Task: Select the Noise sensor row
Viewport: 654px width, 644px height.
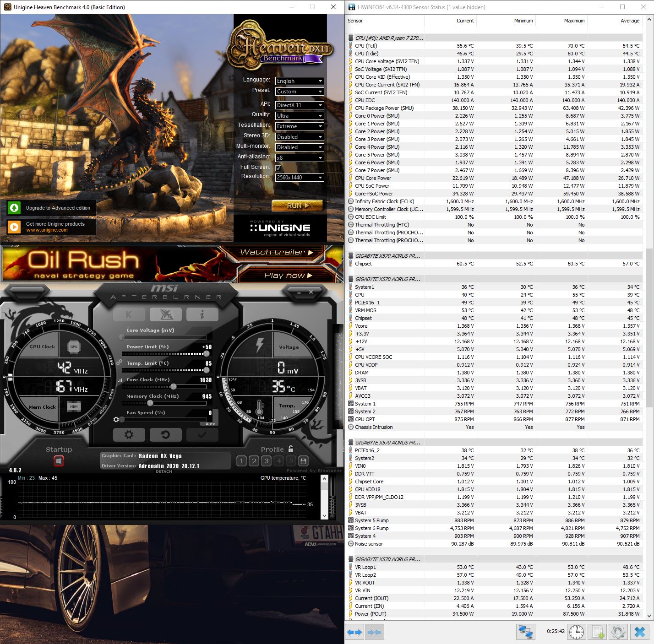Action: click(x=494, y=544)
